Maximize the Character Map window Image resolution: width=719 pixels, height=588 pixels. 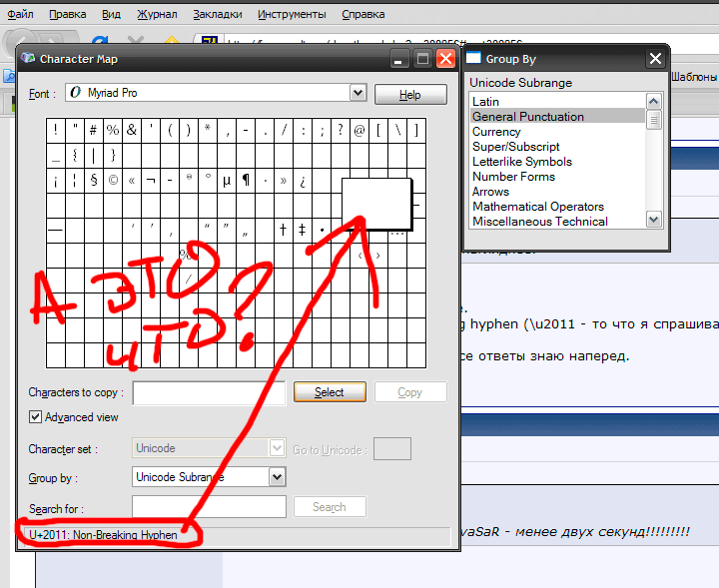tap(422, 59)
